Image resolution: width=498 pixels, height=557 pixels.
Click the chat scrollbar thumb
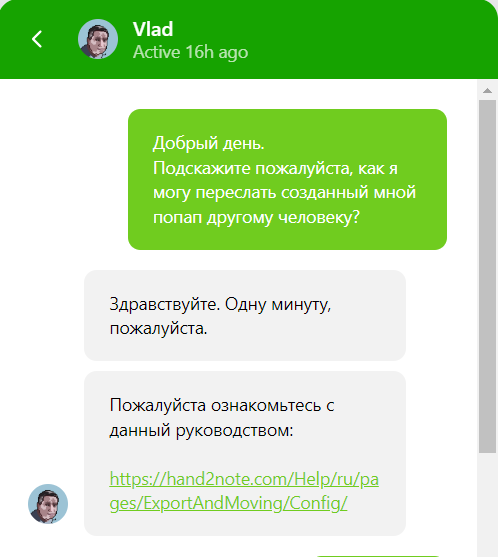pyautogui.click(x=487, y=276)
